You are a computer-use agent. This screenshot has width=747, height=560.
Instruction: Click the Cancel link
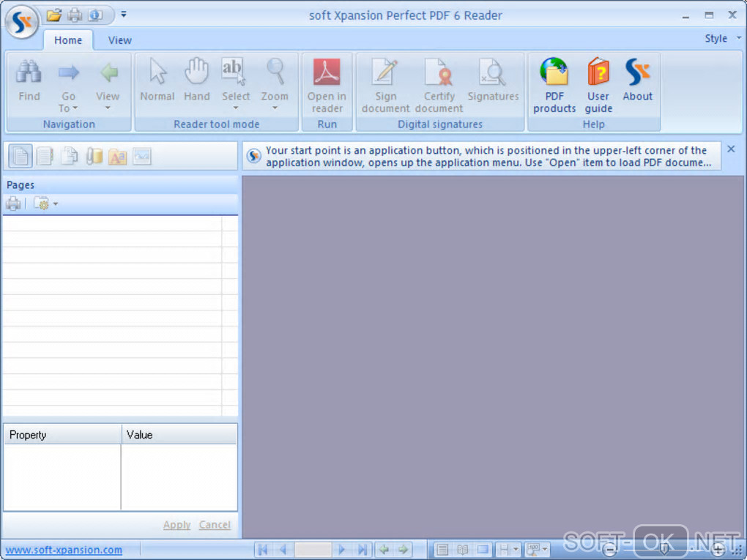(x=215, y=524)
